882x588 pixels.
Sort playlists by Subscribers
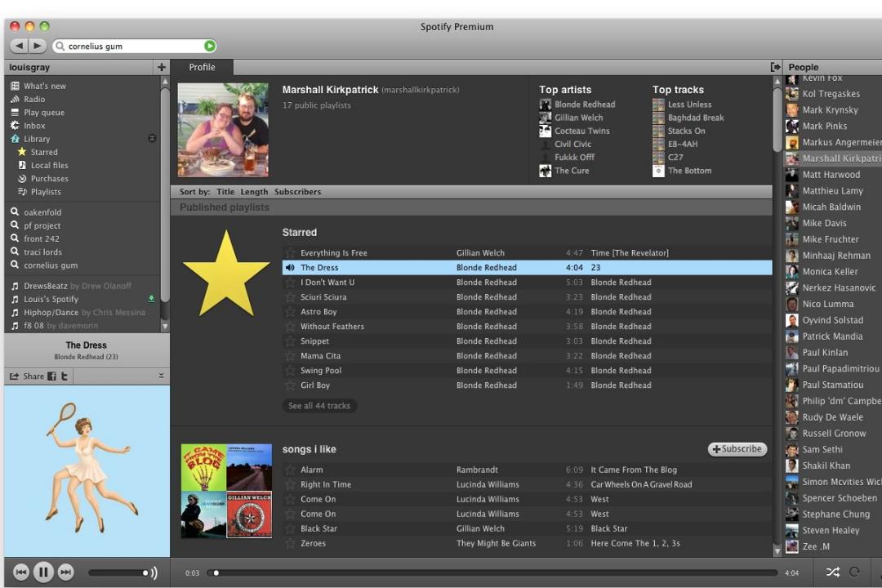coord(297,192)
